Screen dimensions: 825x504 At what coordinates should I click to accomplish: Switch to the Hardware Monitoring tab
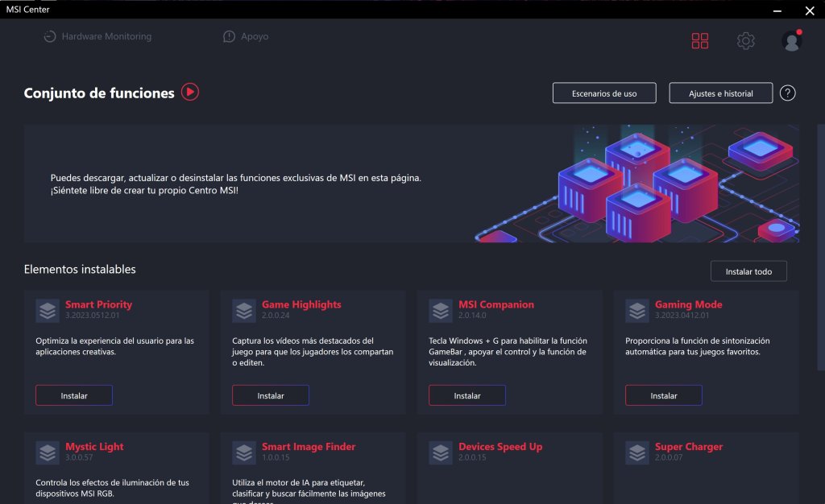[97, 36]
